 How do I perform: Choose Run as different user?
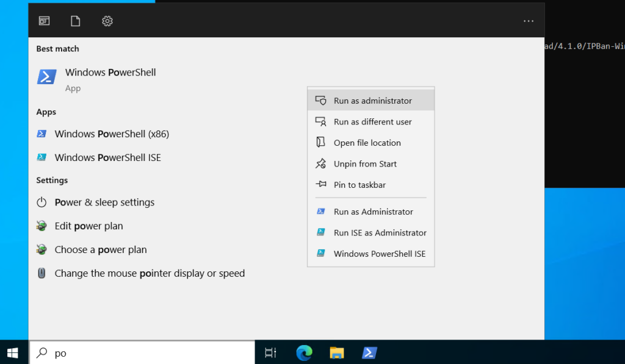370,122
